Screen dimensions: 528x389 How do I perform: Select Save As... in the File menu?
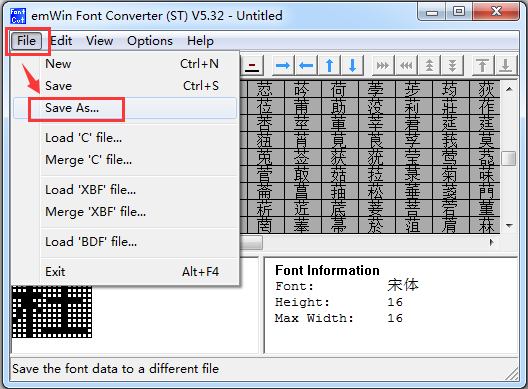point(125,108)
